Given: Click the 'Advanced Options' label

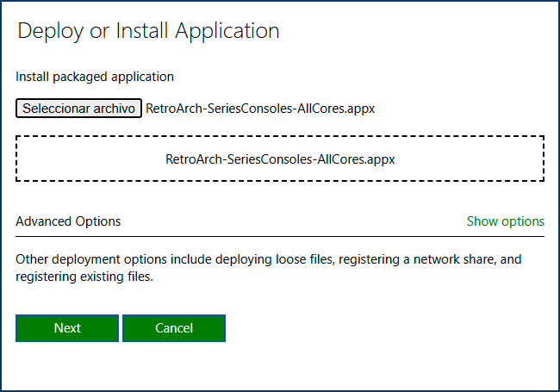Looking at the screenshot, I should (x=68, y=221).
